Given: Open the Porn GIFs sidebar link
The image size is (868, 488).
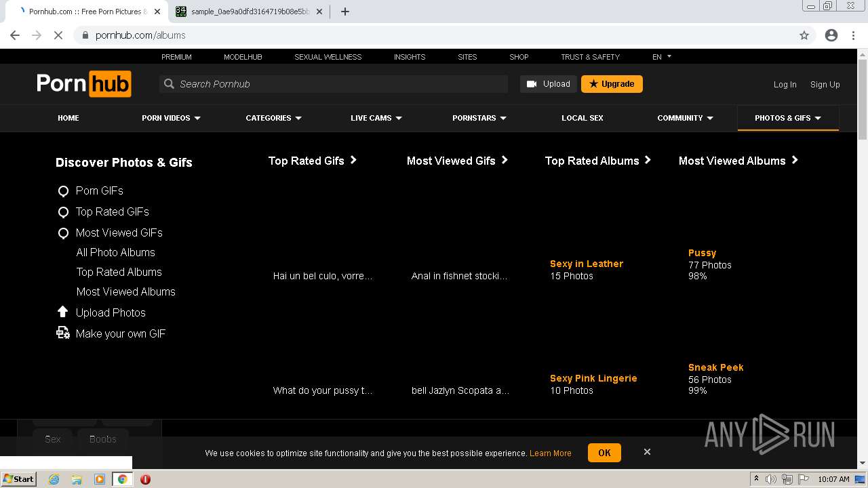Looking at the screenshot, I should (99, 190).
